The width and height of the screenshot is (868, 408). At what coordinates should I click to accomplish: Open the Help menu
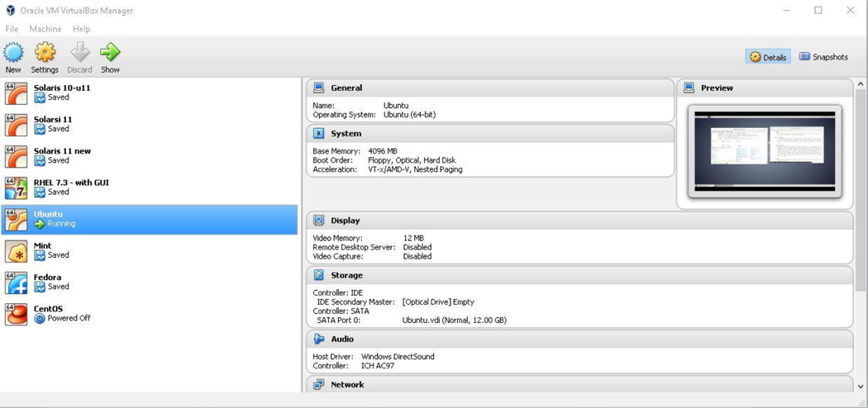pos(81,29)
